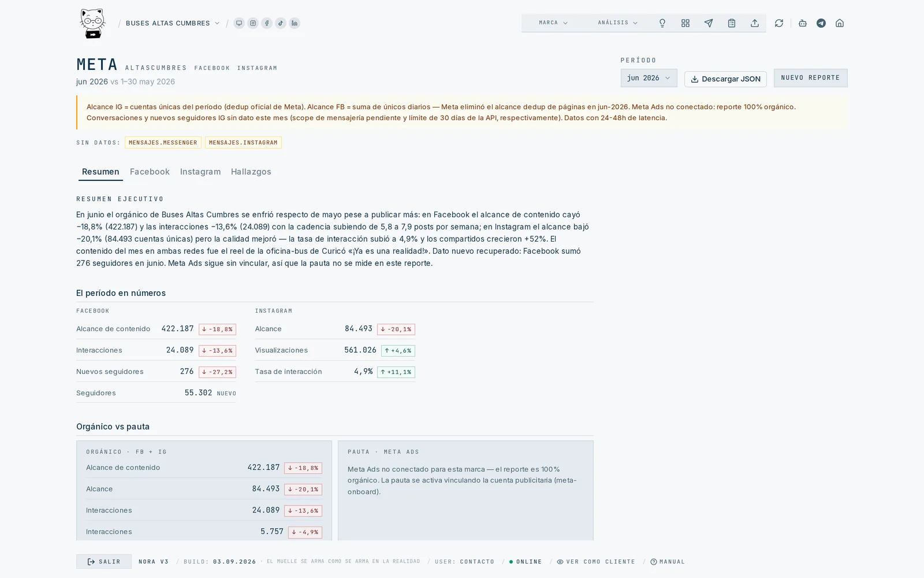Open the Marca dropdown menu
This screenshot has height=578, width=924.
(x=553, y=23)
